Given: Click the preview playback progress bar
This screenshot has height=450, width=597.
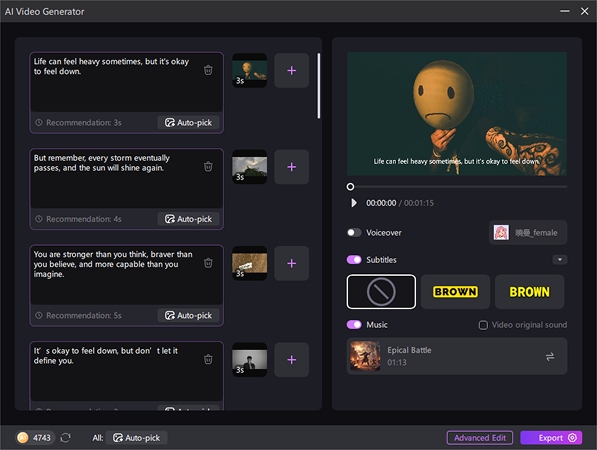Looking at the screenshot, I should 458,187.
